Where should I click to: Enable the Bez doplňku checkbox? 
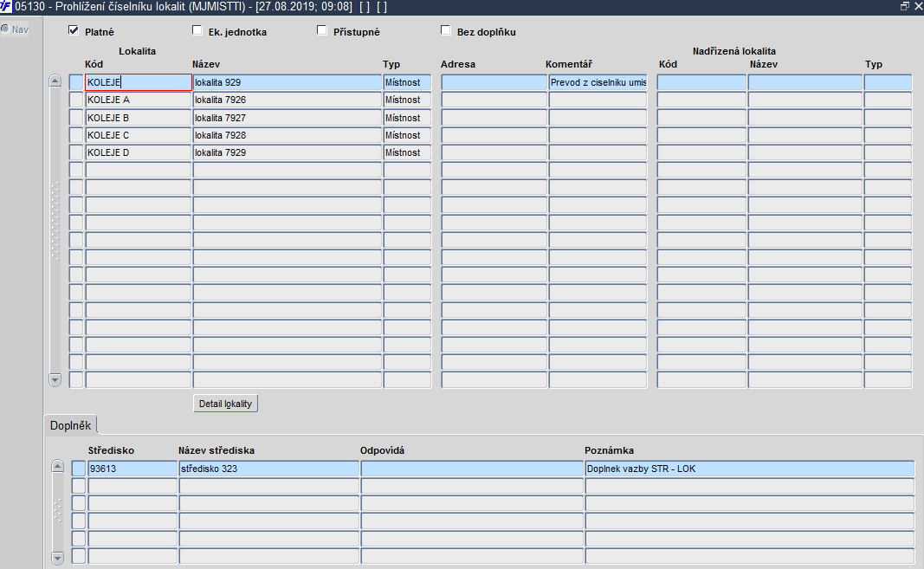445,30
